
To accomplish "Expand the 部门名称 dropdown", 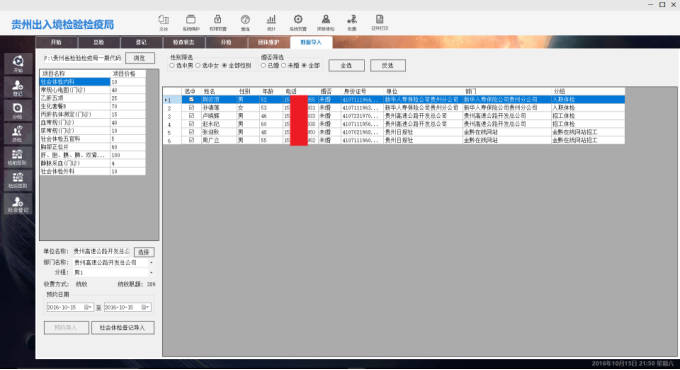I will 151,262.
